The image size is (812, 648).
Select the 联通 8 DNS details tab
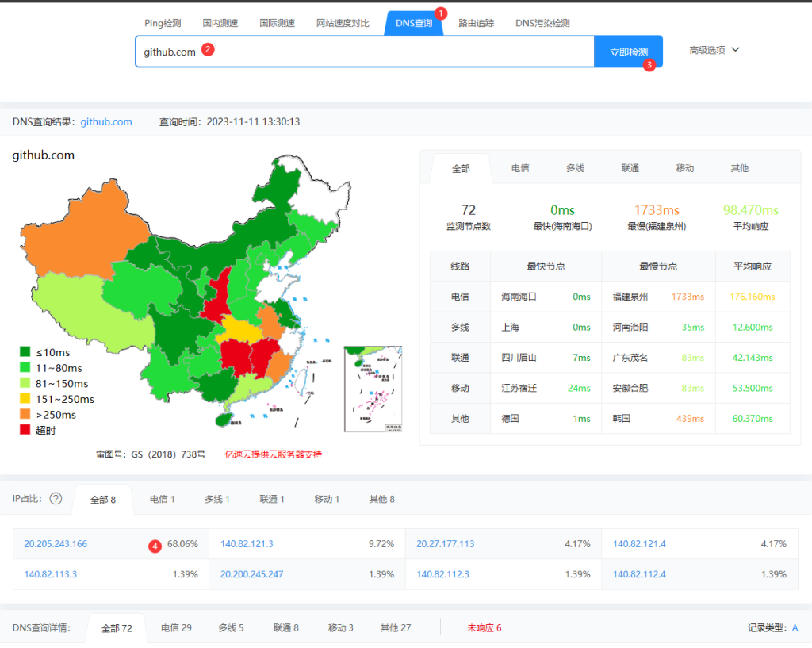pyautogui.click(x=285, y=628)
